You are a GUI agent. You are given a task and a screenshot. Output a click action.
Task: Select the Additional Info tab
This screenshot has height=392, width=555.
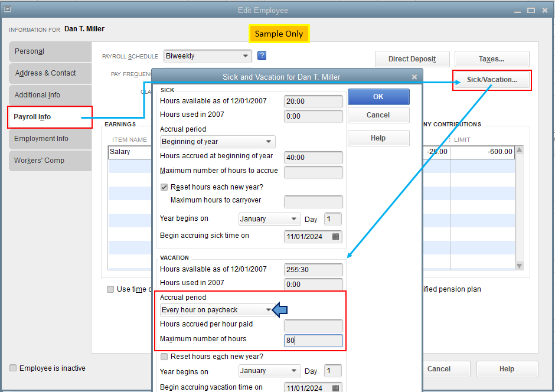pyautogui.click(x=50, y=95)
